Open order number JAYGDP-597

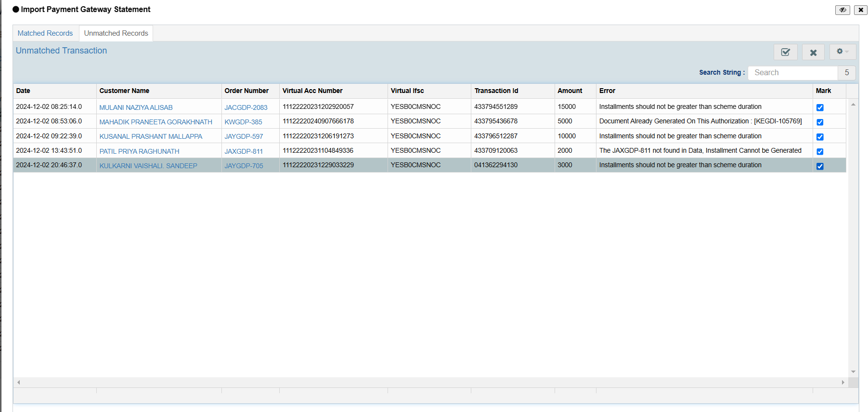pos(244,136)
